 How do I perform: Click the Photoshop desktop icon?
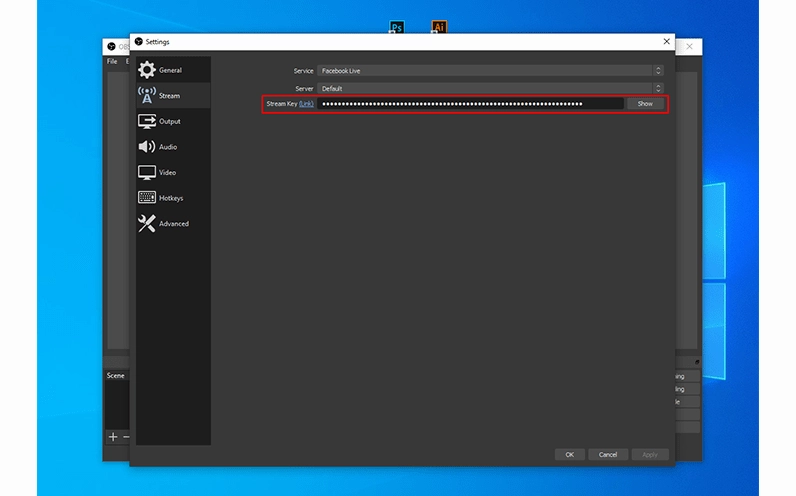397,27
